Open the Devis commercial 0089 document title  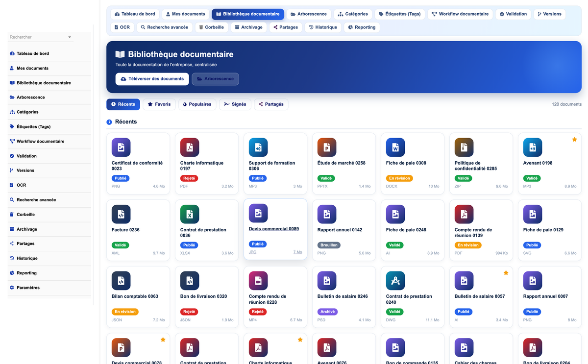pos(274,229)
